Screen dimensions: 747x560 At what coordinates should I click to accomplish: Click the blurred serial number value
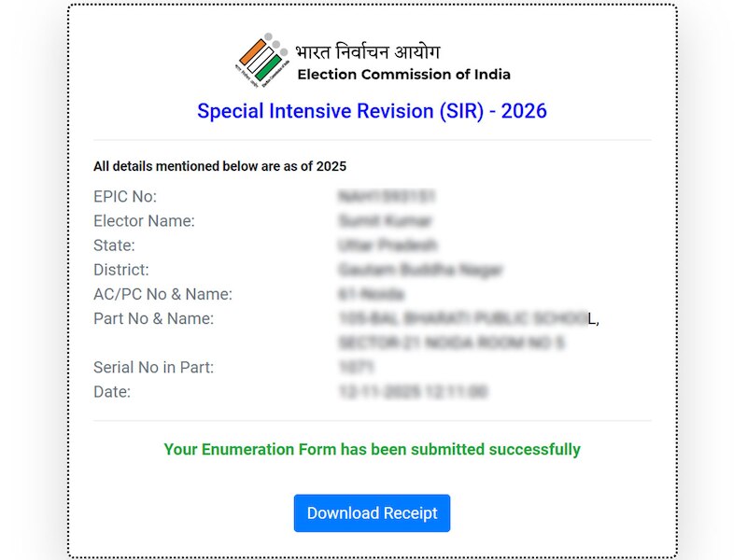coord(357,367)
